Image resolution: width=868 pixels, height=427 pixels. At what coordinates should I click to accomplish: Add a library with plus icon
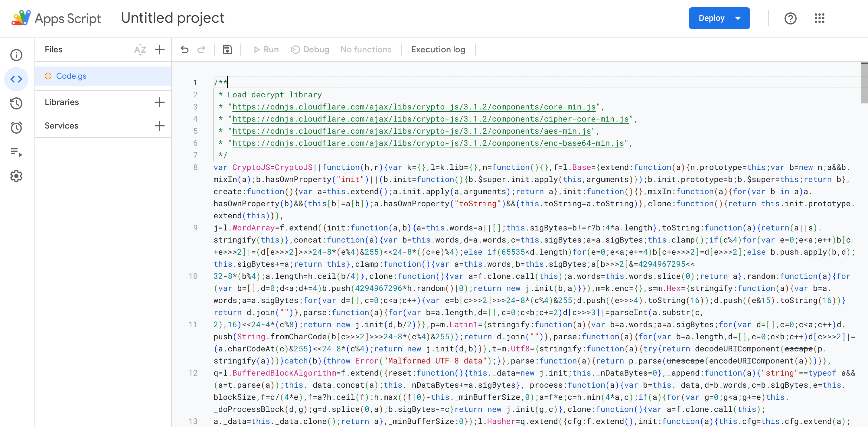(x=160, y=102)
